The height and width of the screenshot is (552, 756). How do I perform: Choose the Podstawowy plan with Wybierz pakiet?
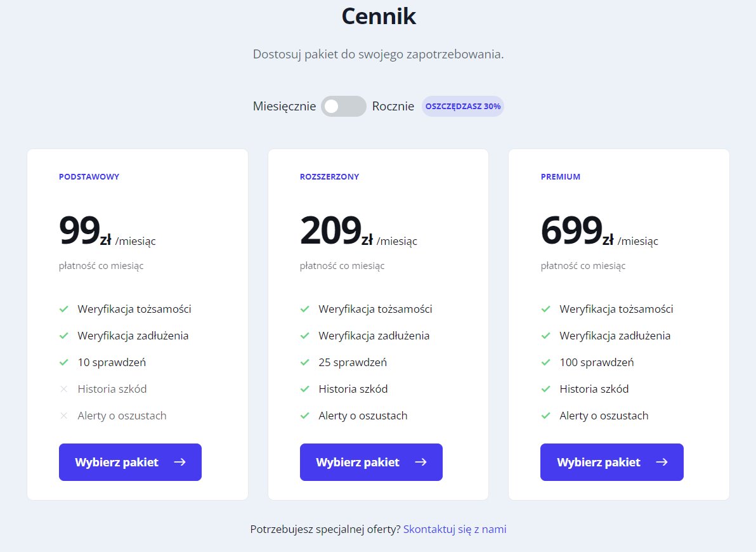pos(130,462)
